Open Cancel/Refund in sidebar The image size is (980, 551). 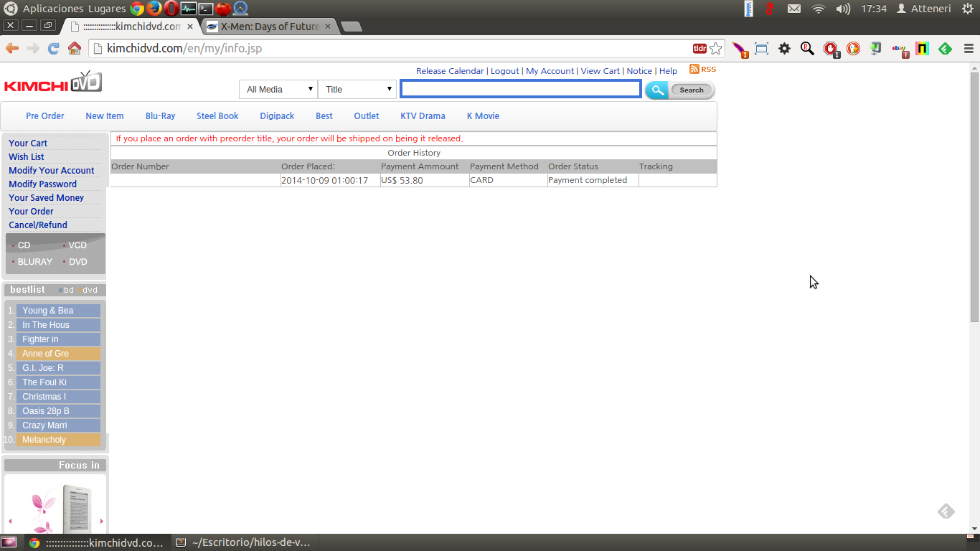coord(38,225)
